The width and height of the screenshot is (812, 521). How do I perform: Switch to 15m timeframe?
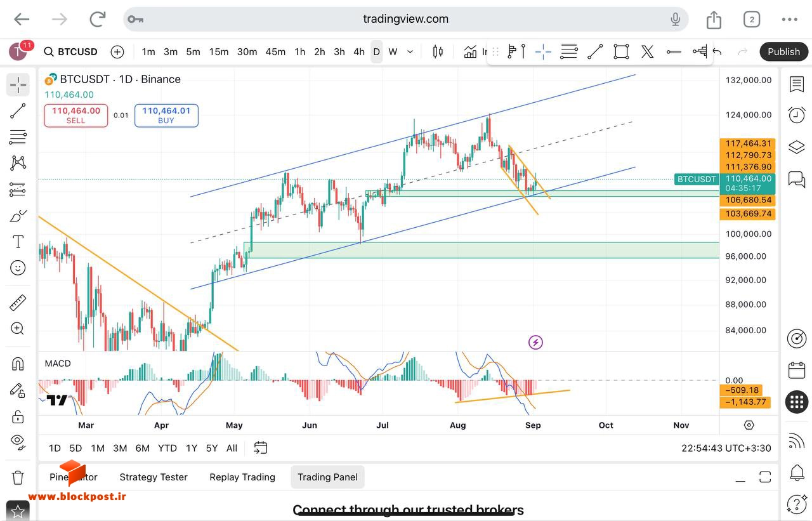(219, 51)
